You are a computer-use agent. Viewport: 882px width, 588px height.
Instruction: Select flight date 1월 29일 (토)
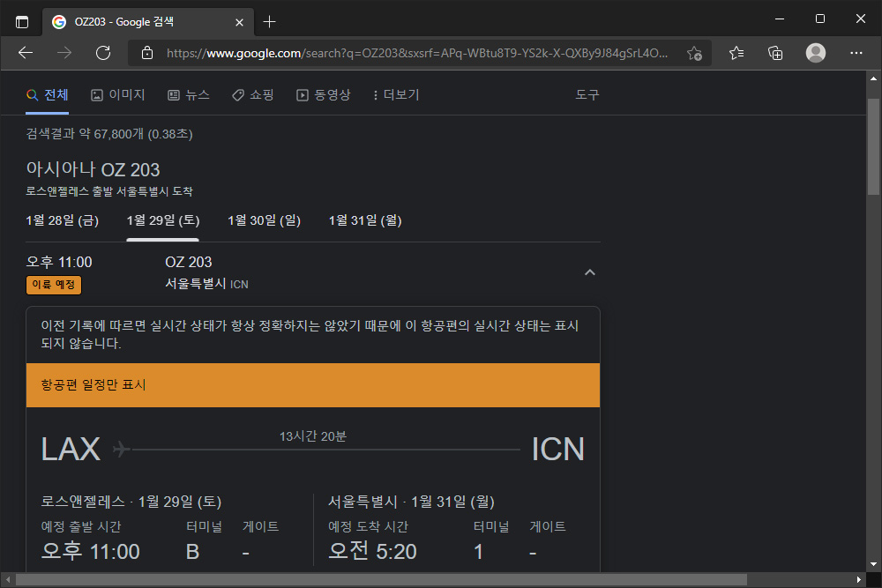click(163, 220)
